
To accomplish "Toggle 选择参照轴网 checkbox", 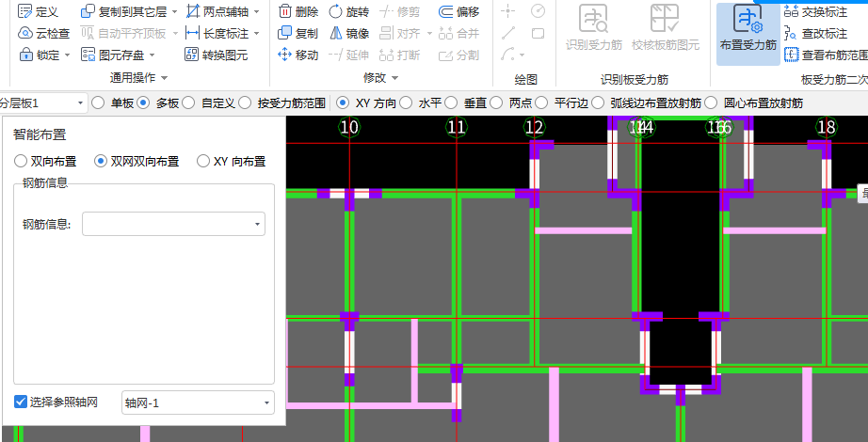I will pos(21,403).
